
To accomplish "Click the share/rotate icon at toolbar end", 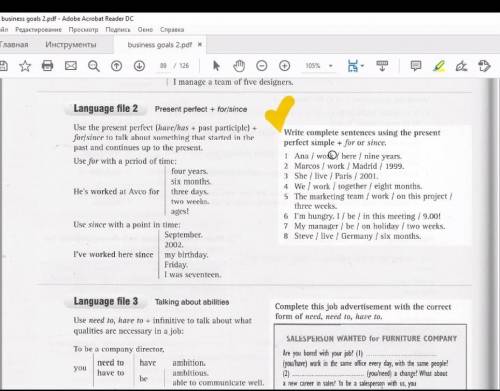I will click(484, 66).
